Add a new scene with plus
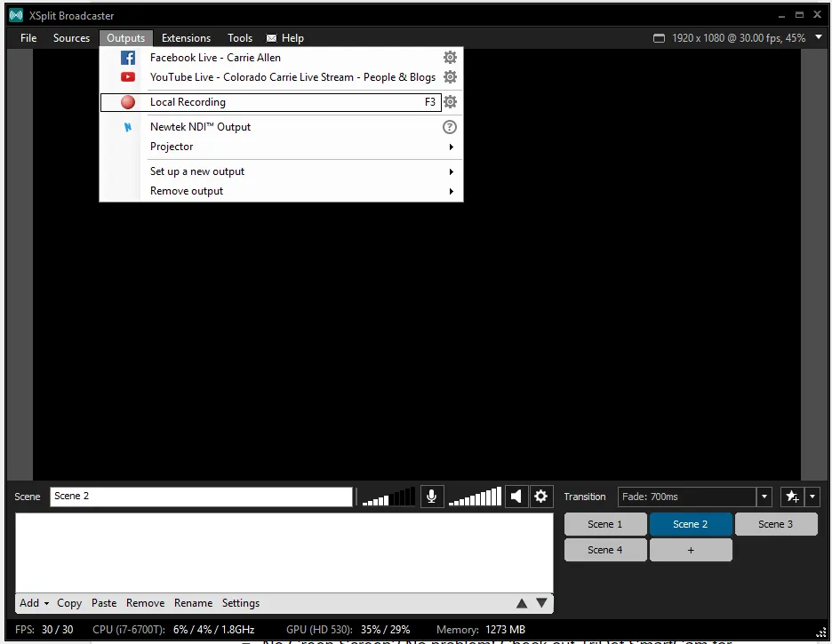The height and width of the screenshot is (644, 832). tap(691, 550)
